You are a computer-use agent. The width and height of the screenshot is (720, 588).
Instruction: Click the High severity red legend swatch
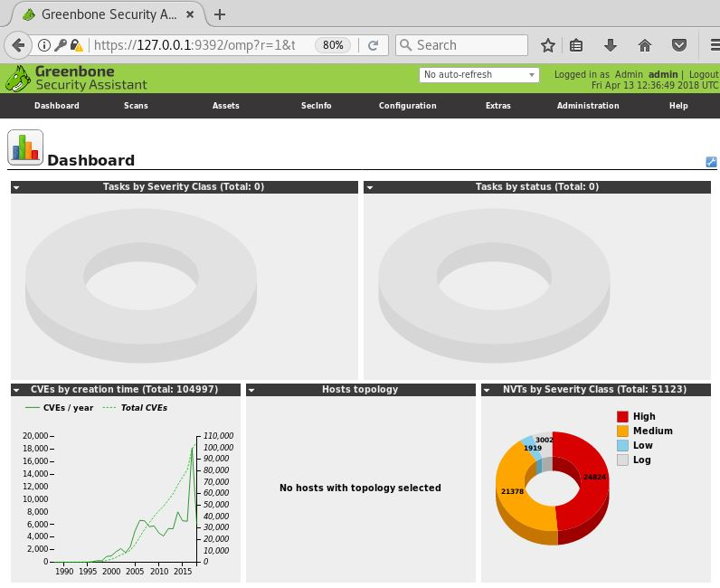[622, 416]
